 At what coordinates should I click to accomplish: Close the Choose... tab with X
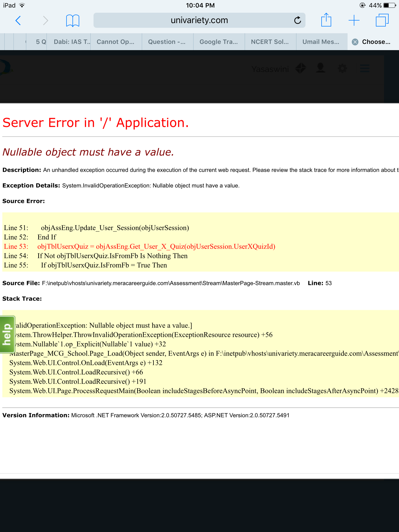tap(355, 42)
